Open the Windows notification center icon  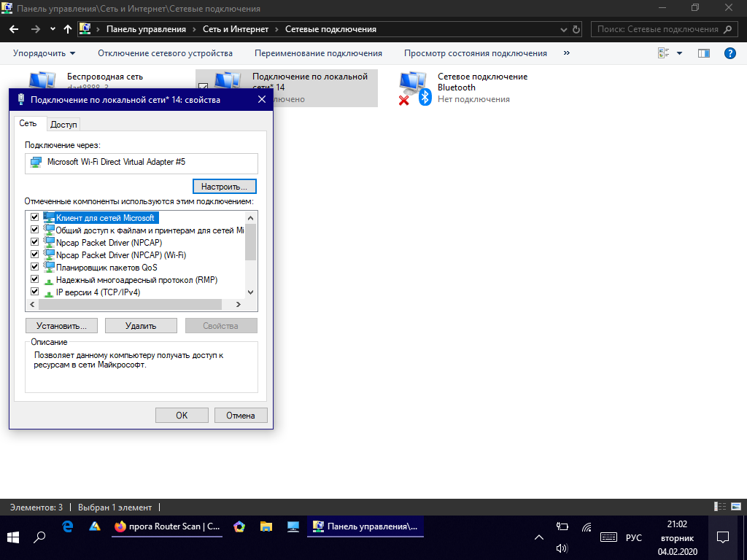722,537
